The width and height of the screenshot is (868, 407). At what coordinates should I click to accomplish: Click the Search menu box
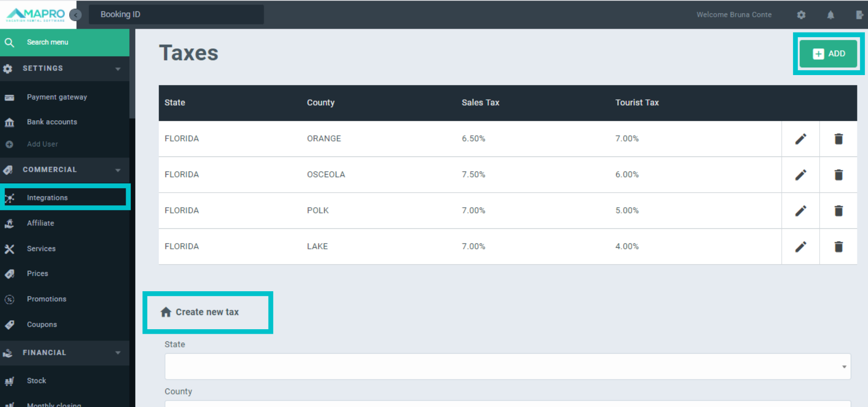[x=65, y=43]
